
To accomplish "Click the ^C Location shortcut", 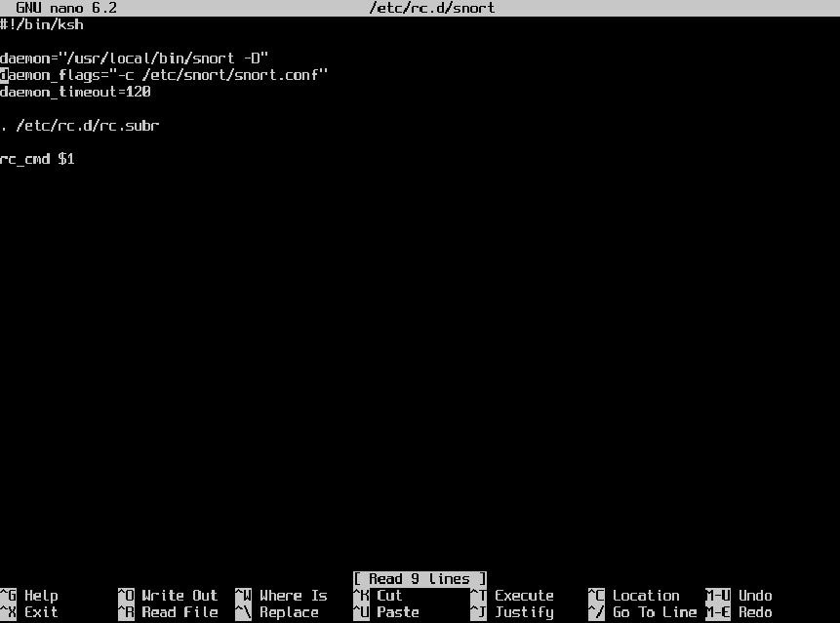I will tap(634, 596).
